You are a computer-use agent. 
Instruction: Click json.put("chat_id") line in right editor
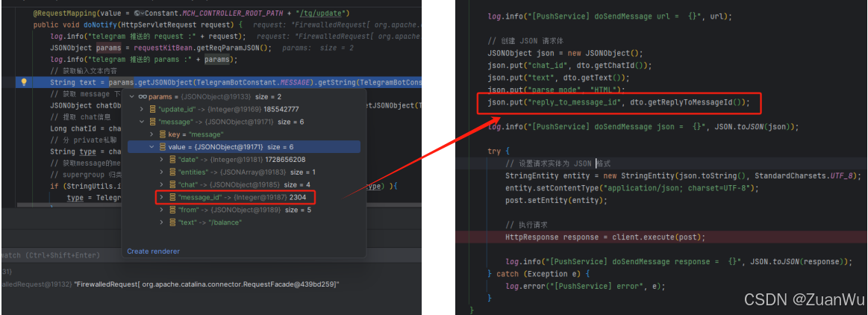coord(569,66)
